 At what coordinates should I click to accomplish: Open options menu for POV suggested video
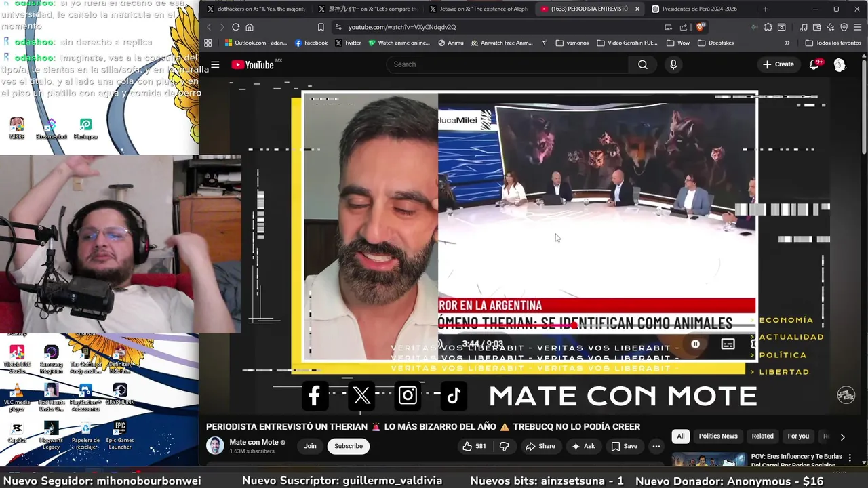[850, 458]
